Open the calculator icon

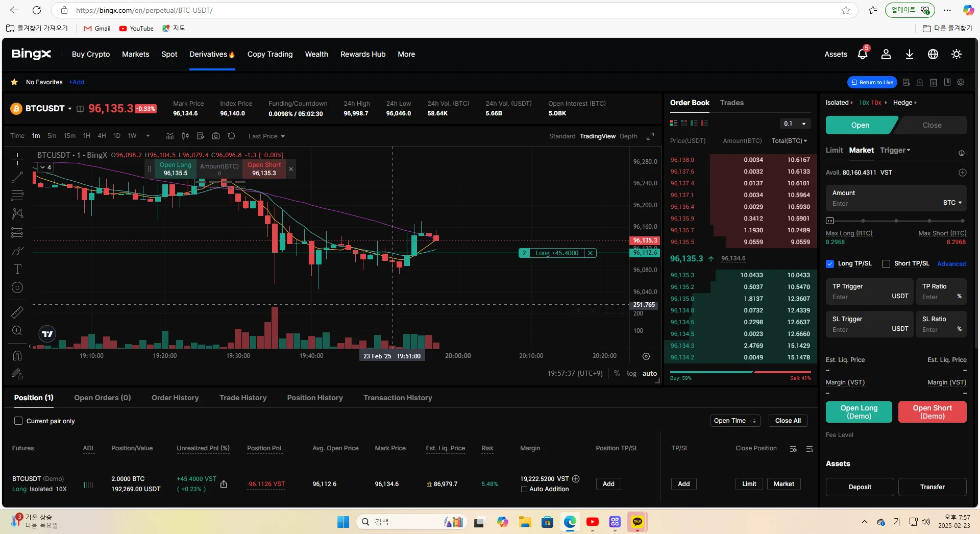tap(934, 82)
